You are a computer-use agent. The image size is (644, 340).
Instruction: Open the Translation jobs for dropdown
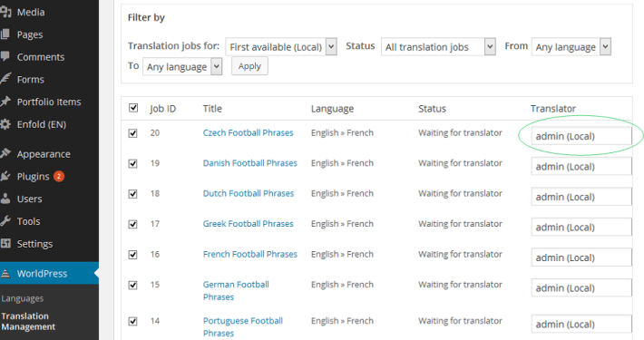coord(281,47)
